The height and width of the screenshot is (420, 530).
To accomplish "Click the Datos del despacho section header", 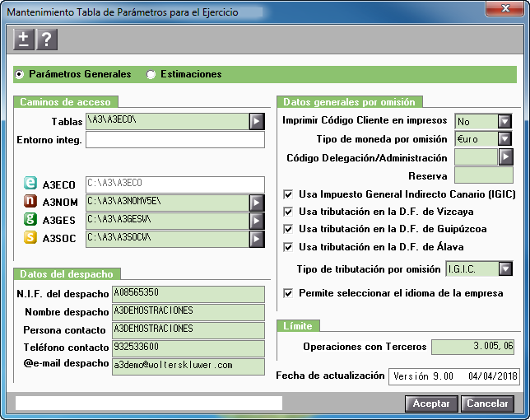I will coord(67,274).
